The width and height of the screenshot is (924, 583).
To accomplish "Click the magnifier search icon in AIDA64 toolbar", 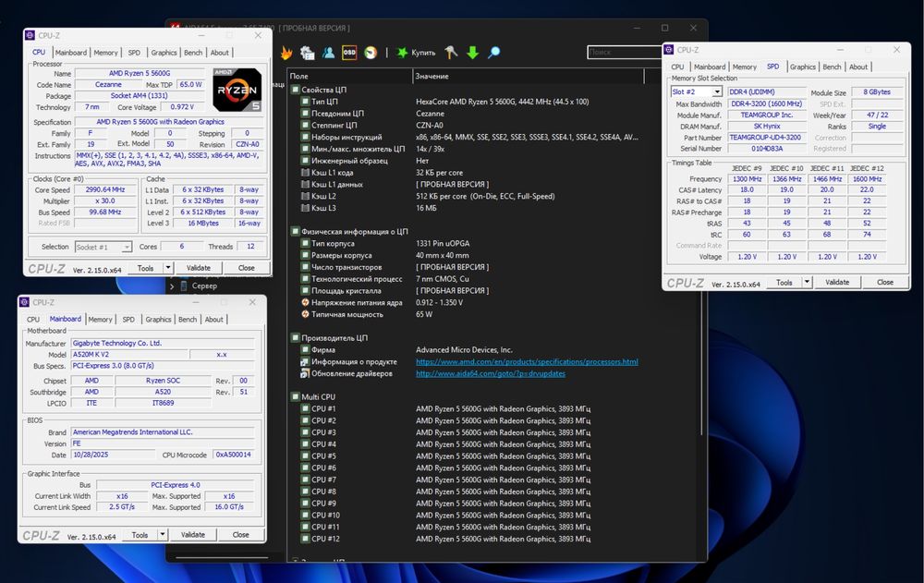I will pos(494,53).
